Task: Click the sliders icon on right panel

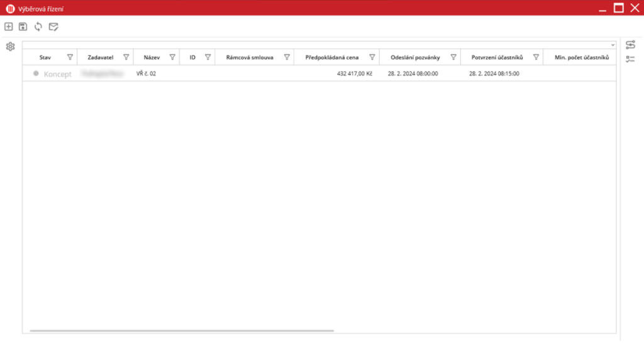Action: (x=630, y=45)
